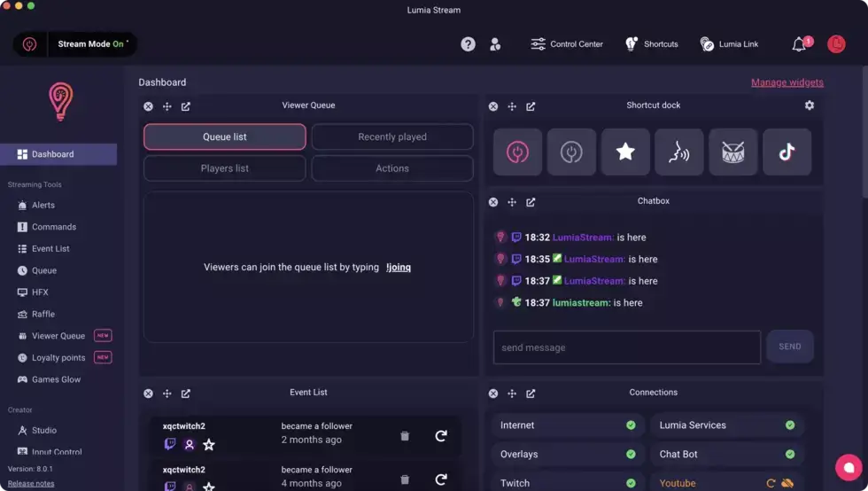Screen dimensions: 868x491
Task: Switch to Recently played tab
Action: pyautogui.click(x=392, y=137)
